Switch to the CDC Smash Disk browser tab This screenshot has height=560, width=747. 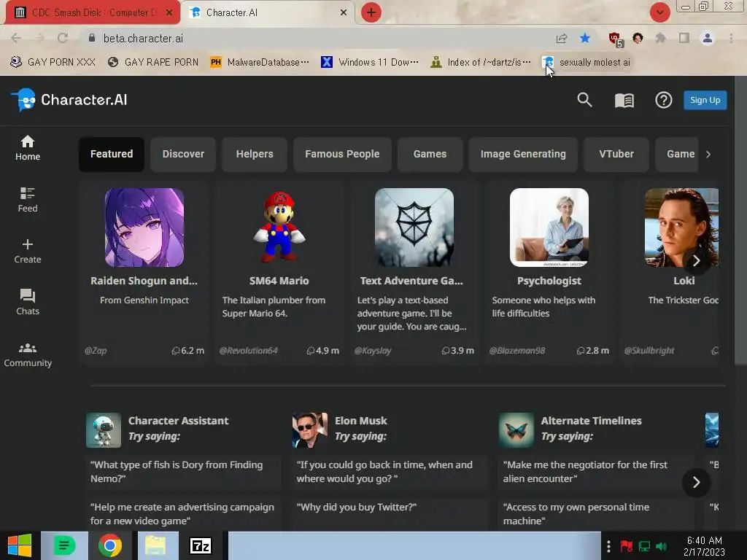click(93, 13)
